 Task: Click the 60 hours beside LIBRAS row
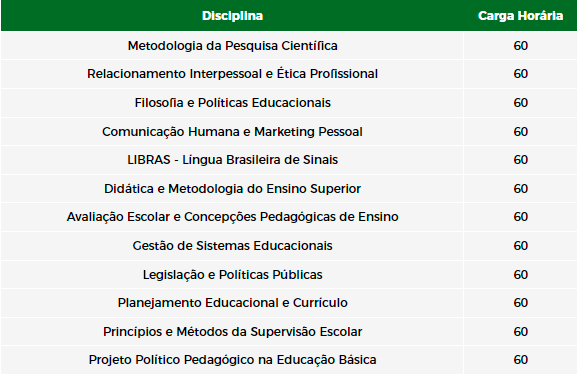pos(520,160)
